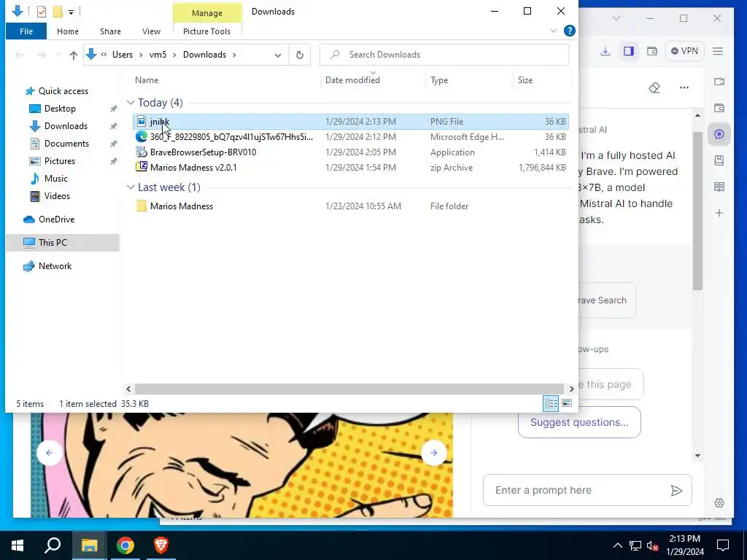The height and width of the screenshot is (560, 747).
Task: Open the Brave hamburger main menu
Action: [718, 51]
